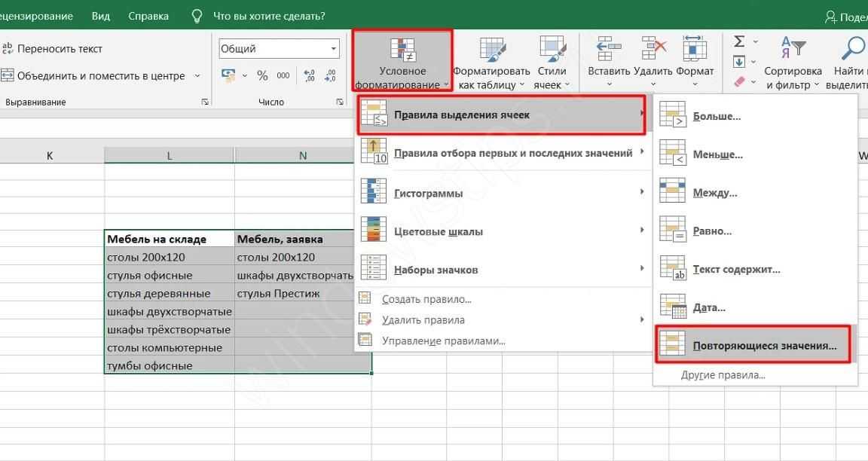868x461 pixels.
Task: Open the number format dropdown 'Общий'
Action: tap(279, 49)
